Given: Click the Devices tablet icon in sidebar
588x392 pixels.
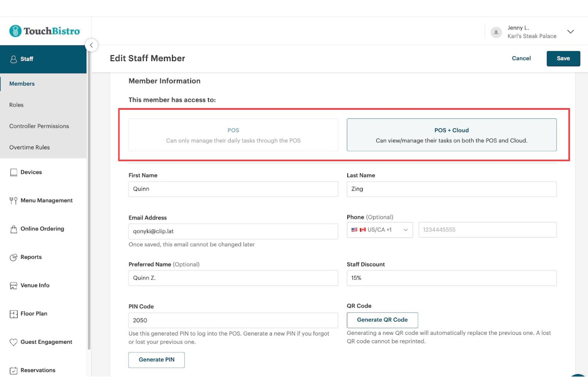Looking at the screenshot, I should (x=14, y=172).
